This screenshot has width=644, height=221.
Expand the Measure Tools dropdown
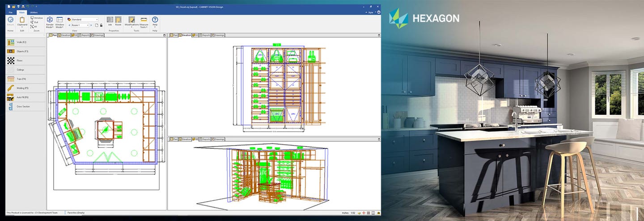click(x=144, y=22)
